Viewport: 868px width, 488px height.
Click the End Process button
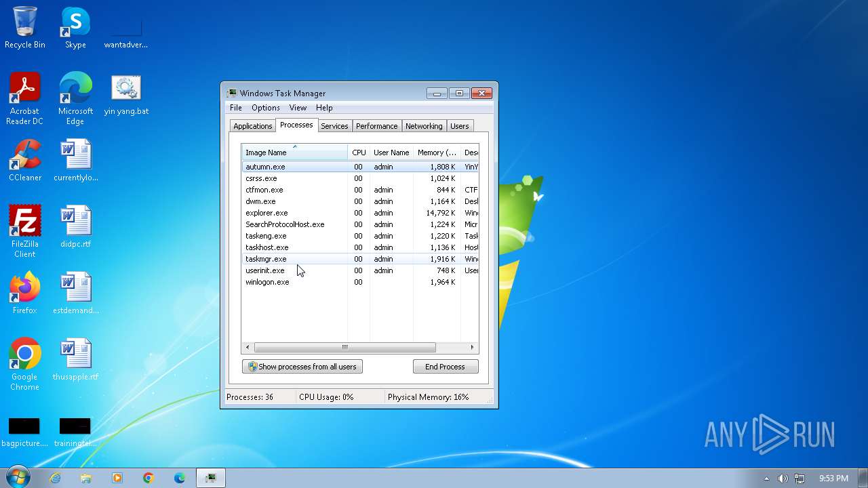(446, 367)
